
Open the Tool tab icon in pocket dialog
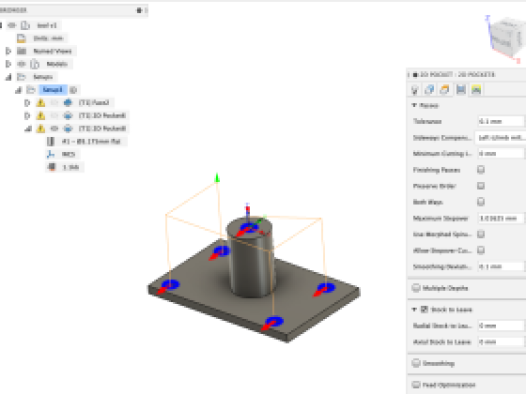coord(415,90)
